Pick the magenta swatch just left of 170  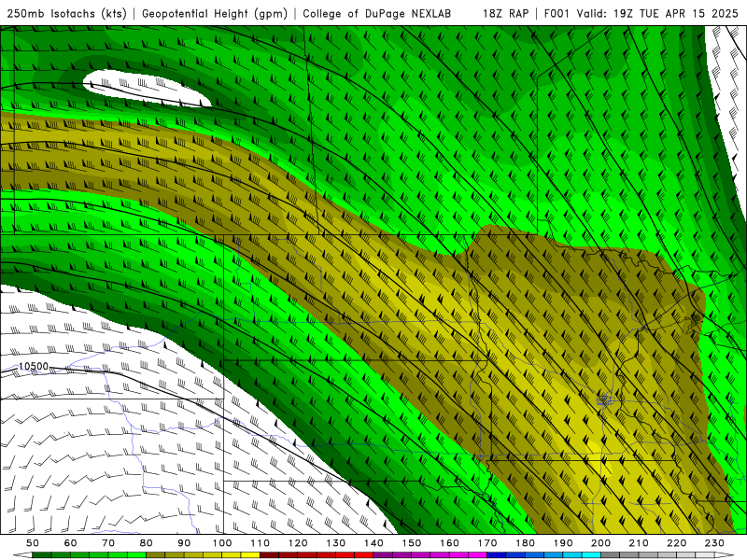point(478,555)
